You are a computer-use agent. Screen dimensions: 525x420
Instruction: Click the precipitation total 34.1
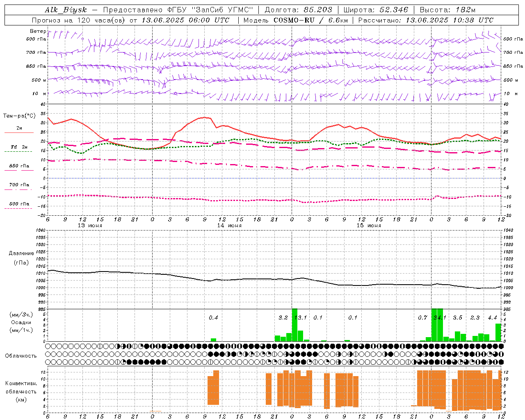pyautogui.click(x=440, y=318)
